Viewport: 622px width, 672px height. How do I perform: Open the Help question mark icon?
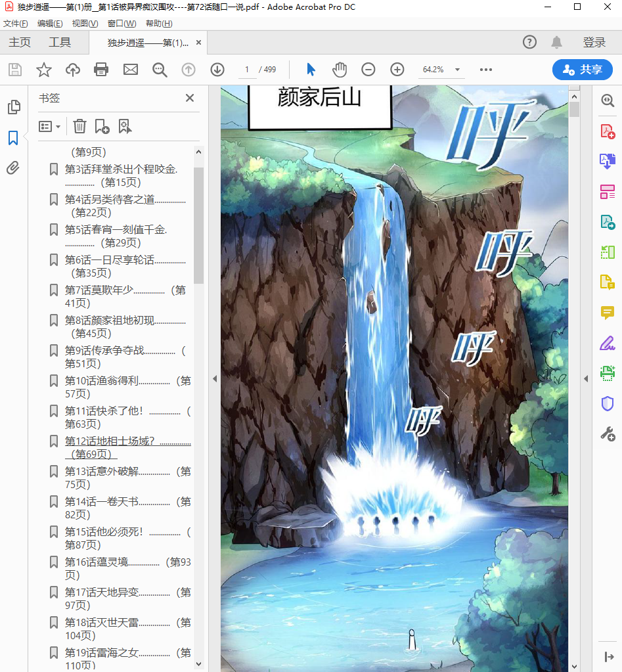[529, 42]
